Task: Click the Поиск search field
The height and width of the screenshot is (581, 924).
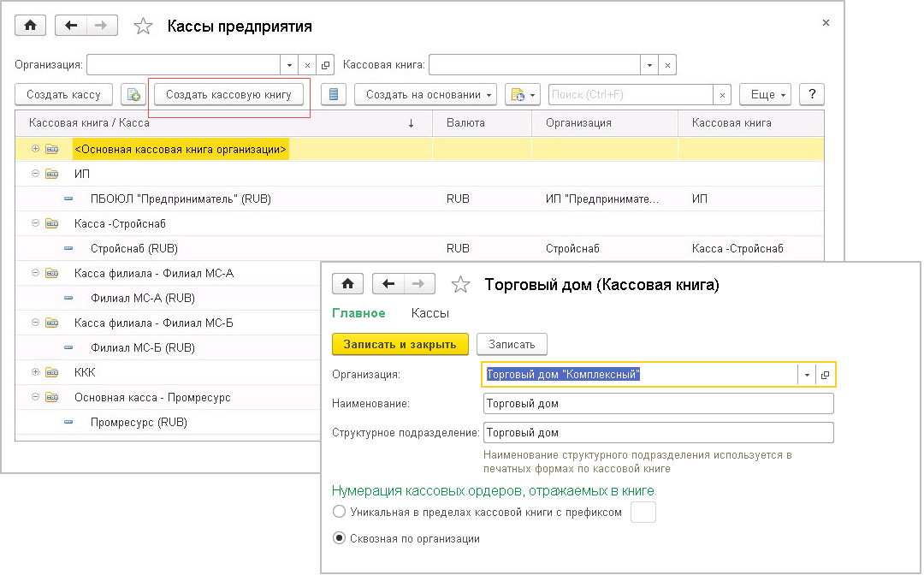Action: coord(631,95)
